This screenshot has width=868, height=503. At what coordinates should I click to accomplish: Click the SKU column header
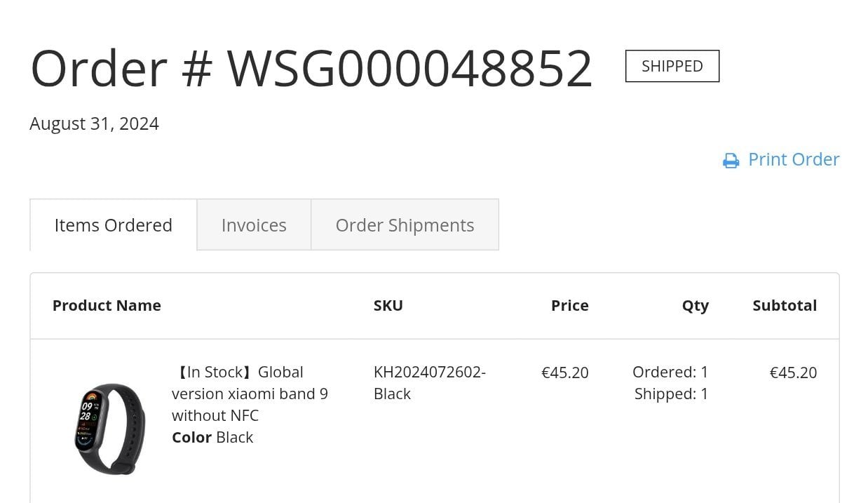click(388, 305)
